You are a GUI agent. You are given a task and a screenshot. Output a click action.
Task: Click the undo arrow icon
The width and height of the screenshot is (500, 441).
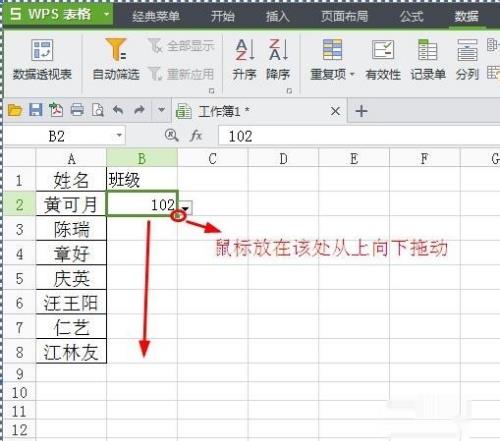point(118,110)
